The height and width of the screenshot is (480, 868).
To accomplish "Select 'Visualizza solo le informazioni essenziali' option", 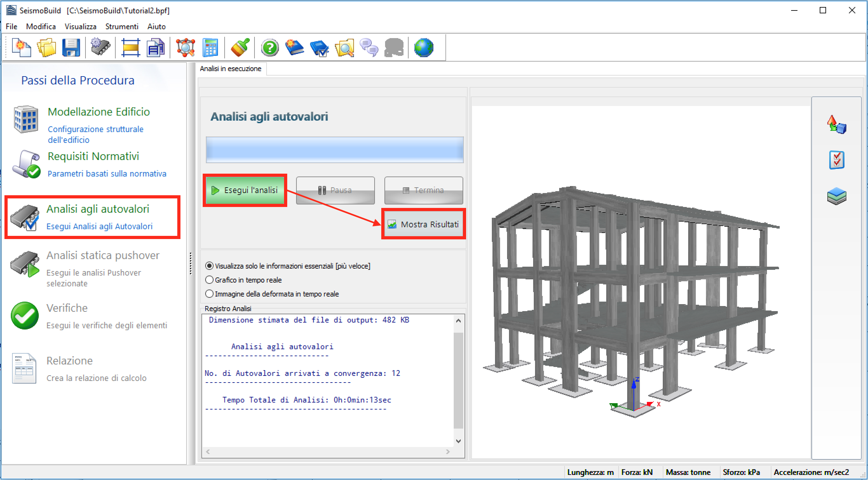I will pyautogui.click(x=209, y=266).
